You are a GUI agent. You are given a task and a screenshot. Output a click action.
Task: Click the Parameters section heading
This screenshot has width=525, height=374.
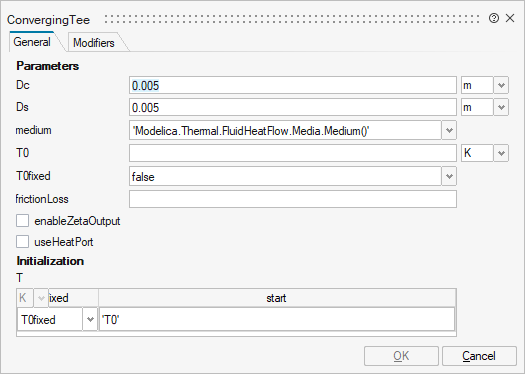pos(48,66)
